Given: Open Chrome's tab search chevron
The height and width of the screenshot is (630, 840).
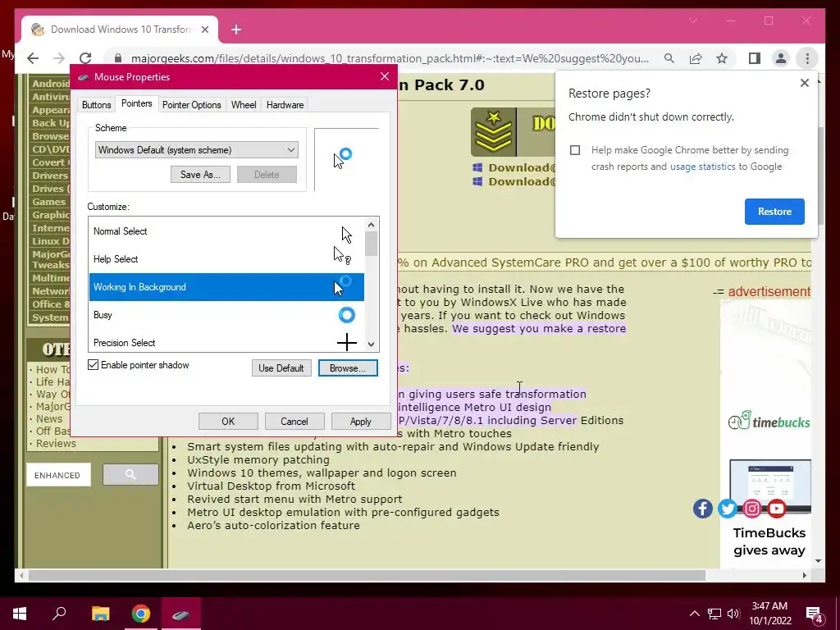Looking at the screenshot, I should (x=692, y=21).
